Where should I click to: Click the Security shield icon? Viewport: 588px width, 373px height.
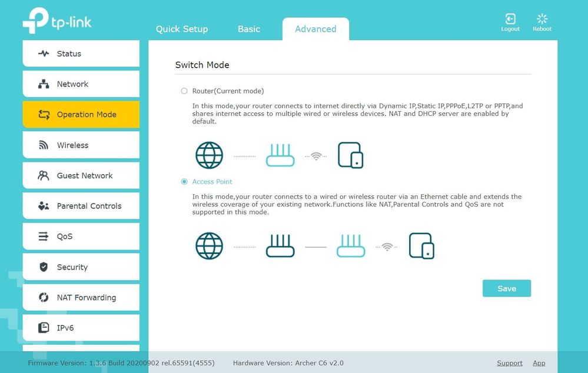pos(44,267)
